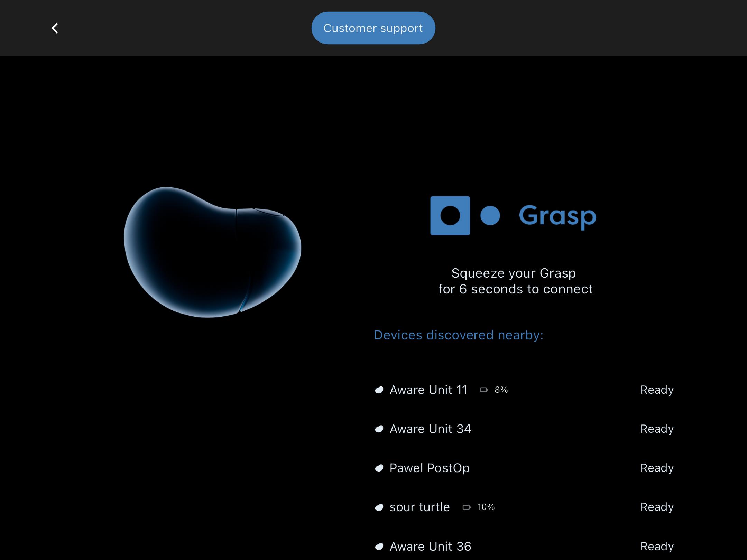Click Ready status for Aware Unit 11
The image size is (747, 560).
point(657,390)
